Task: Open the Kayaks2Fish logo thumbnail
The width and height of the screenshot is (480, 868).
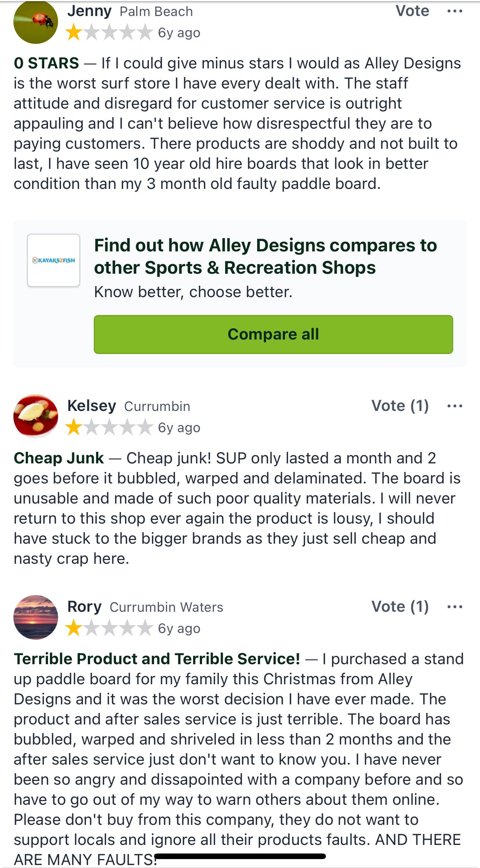Action: [54, 260]
